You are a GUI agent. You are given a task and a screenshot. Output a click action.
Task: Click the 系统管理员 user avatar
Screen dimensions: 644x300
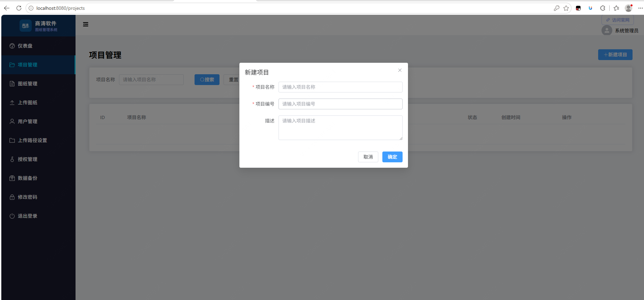coord(607,30)
